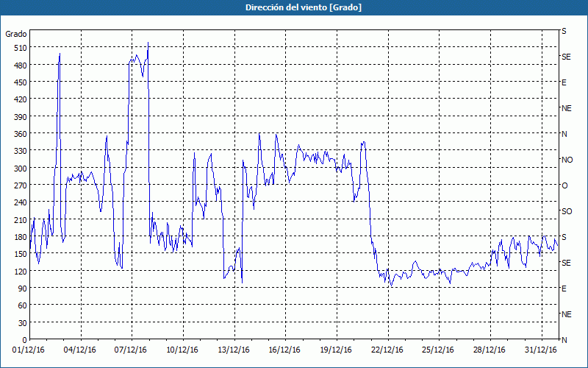Screen dimensions: 588x368
Task: Click the SO compass direction label
Action: pyautogui.click(x=567, y=211)
